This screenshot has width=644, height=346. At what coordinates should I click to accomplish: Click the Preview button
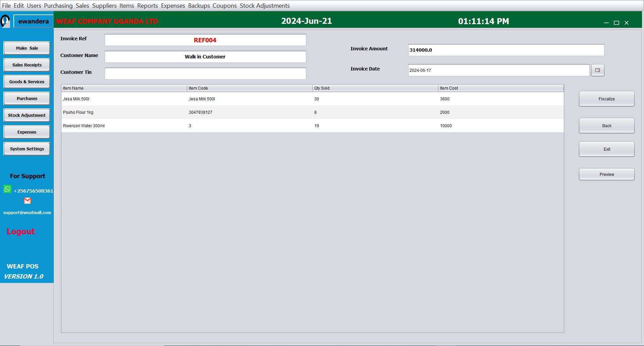[x=606, y=174]
